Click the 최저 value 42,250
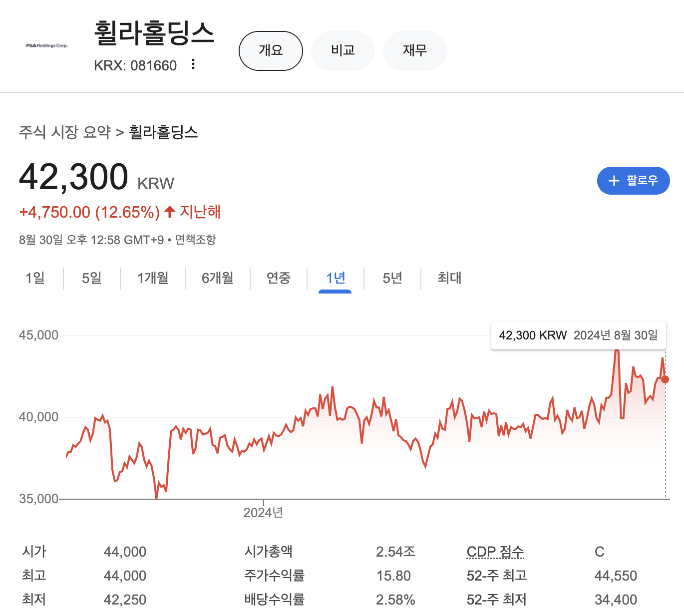The height and width of the screenshot is (616, 684). 125,600
